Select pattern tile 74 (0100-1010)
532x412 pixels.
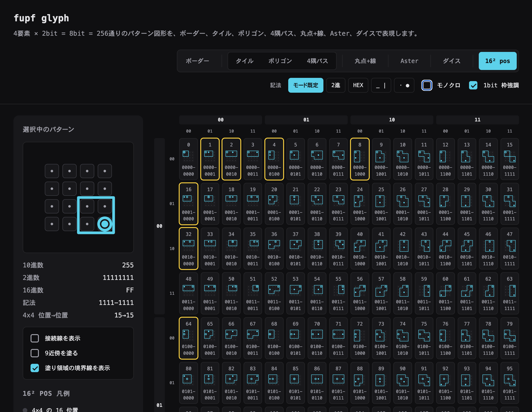[402, 338]
